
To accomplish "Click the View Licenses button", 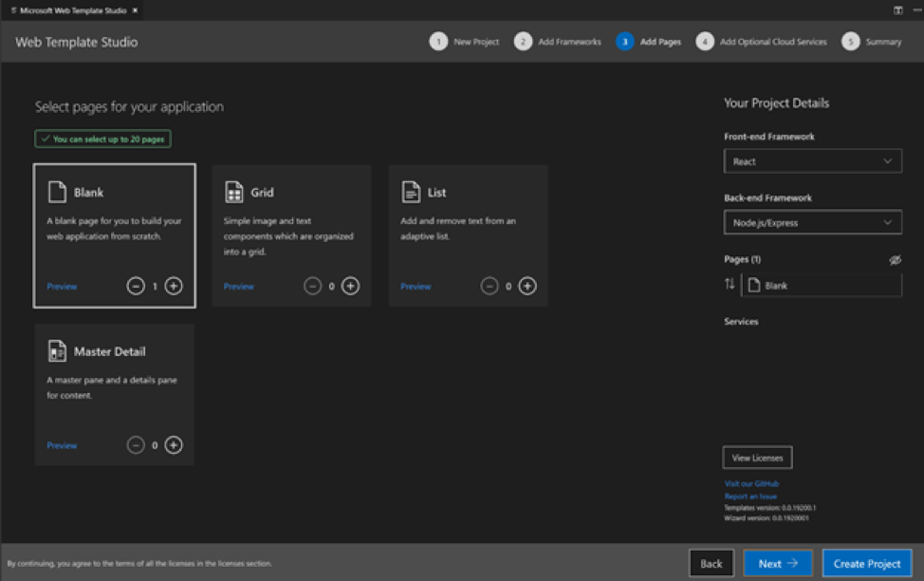I will (x=757, y=458).
